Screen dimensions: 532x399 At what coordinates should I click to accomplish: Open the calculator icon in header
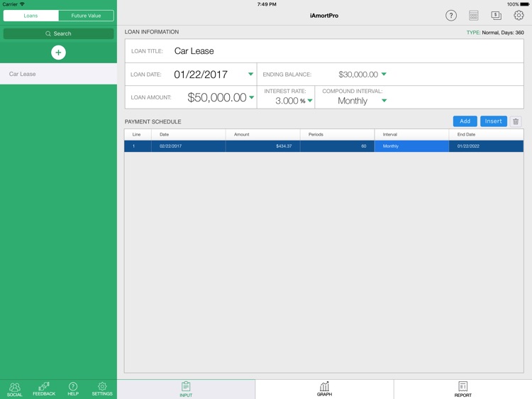pos(474,16)
